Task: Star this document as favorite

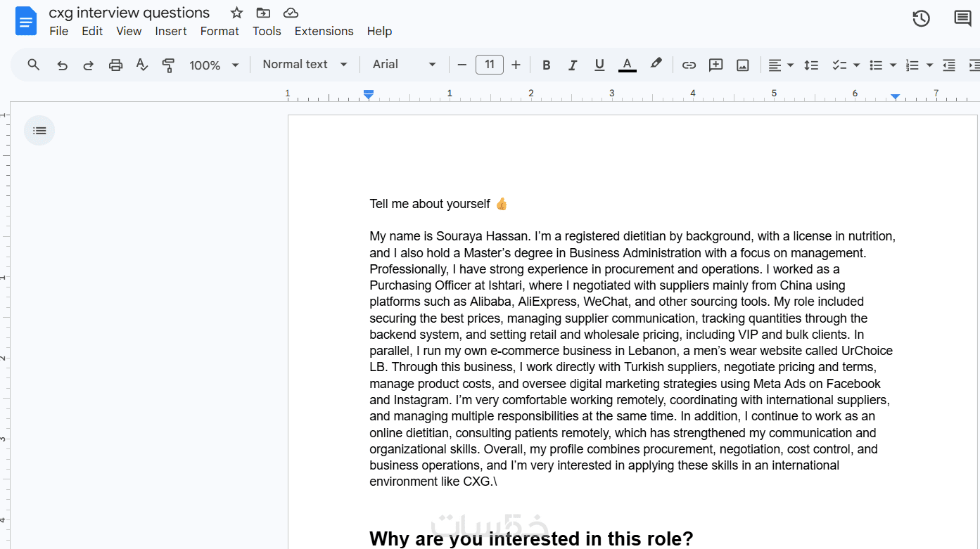Action: [x=236, y=13]
